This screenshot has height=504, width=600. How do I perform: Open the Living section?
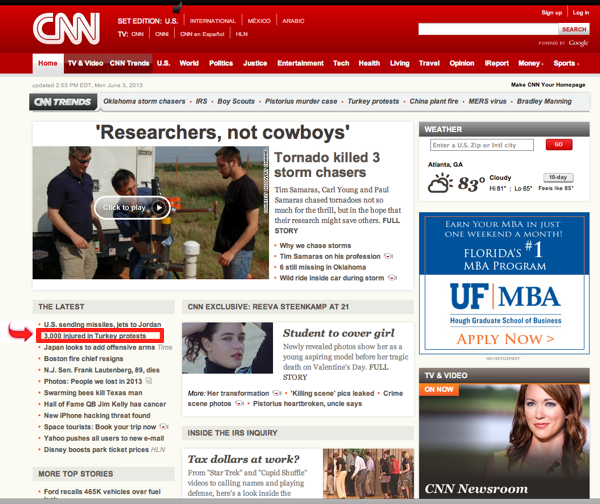(x=399, y=63)
